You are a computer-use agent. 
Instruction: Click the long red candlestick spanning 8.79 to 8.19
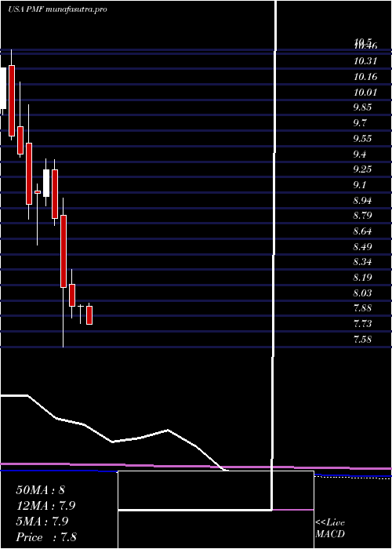pyautogui.click(x=64, y=252)
